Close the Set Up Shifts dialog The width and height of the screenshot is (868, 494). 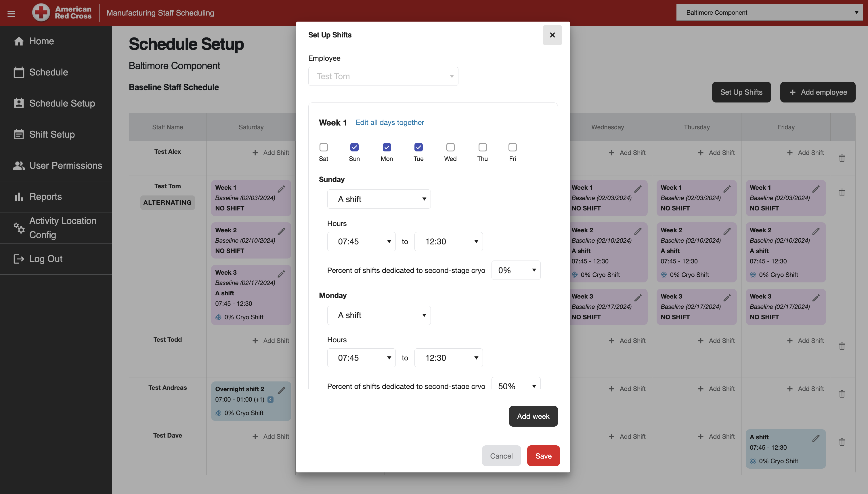tap(552, 35)
